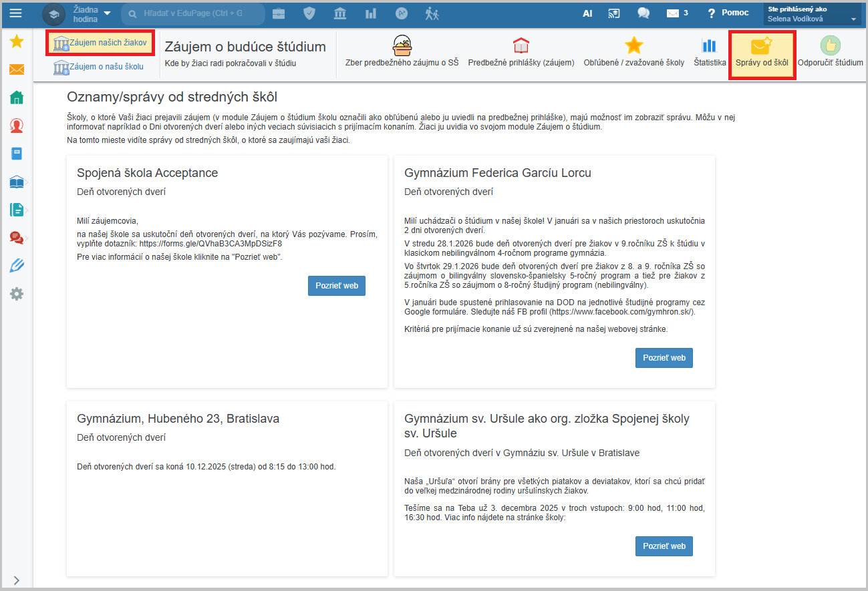Image resolution: width=868 pixels, height=591 pixels.
Task: Open the settings gear in sidebar
Action: tap(17, 294)
